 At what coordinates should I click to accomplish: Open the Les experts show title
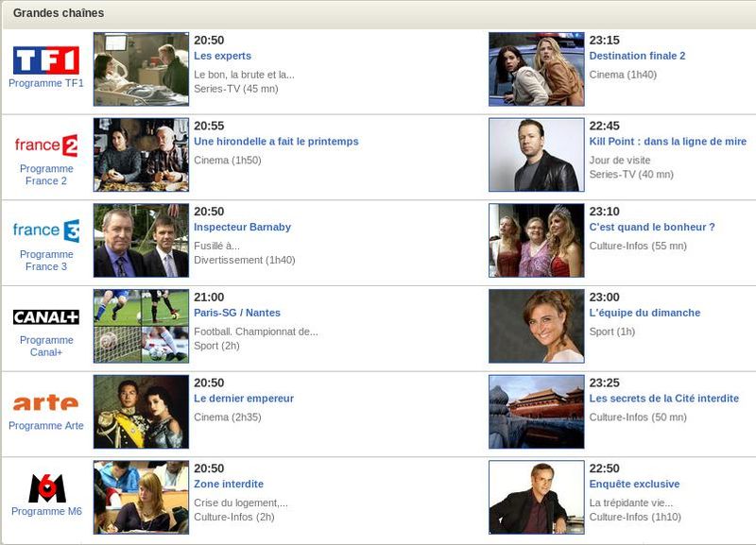(x=222, y=56)
